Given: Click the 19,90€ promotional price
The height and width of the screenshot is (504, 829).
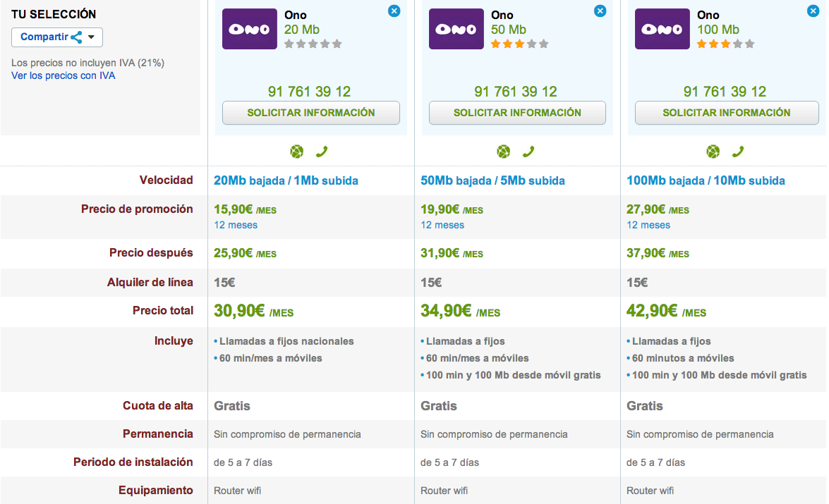Looking at the screenshot, I should click(452, 210).
